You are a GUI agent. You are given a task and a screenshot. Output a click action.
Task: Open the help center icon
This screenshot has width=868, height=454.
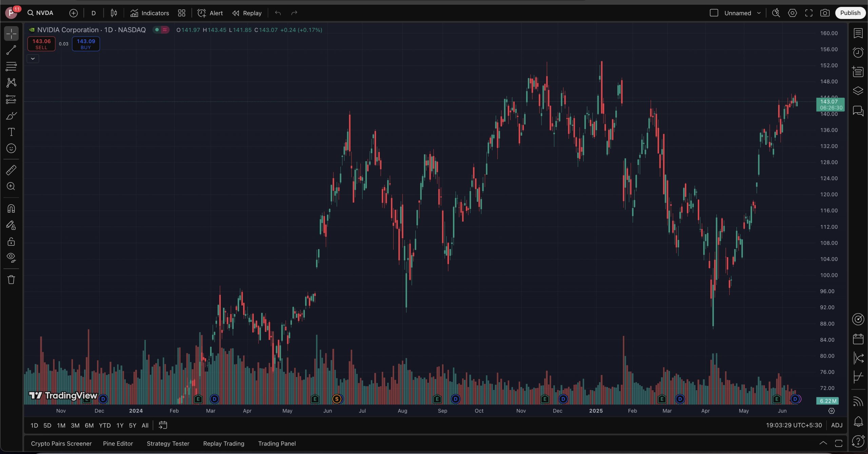[x=858, y=441]
